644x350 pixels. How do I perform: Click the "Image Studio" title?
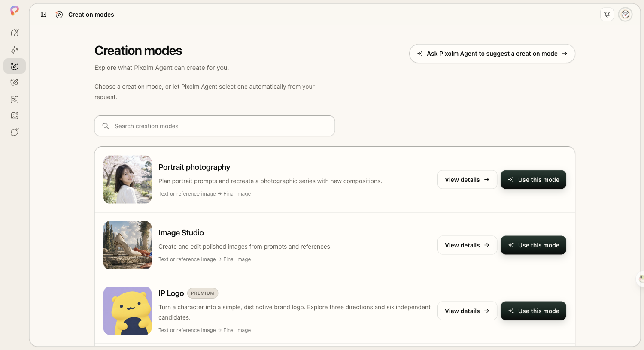181,233
